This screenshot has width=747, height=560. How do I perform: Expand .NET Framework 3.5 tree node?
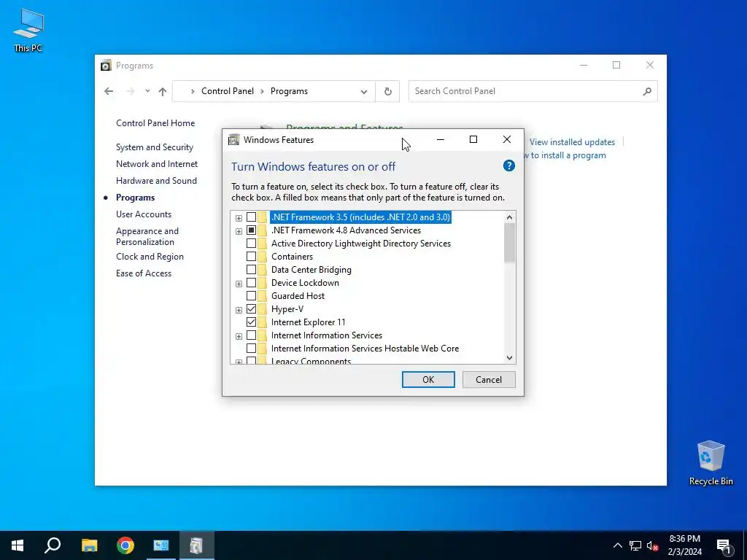[x=239, y=218]
